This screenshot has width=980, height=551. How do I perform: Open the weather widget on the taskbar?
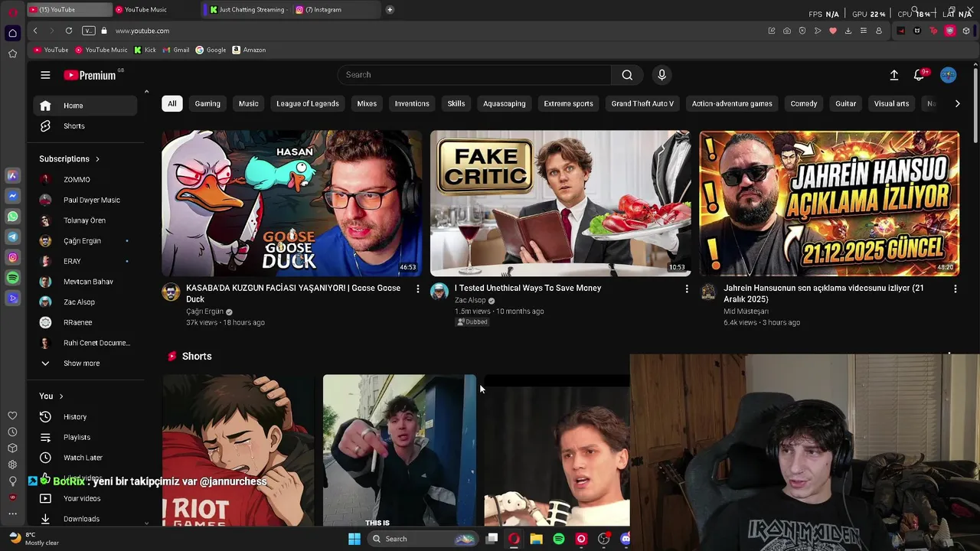pos(34,539)
